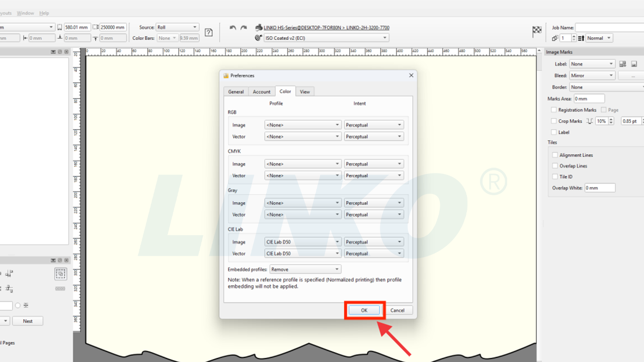This screenshot has height=362, width=644.
Task: Click OK in Preferences dialog
Action: [x=364, y=310]
